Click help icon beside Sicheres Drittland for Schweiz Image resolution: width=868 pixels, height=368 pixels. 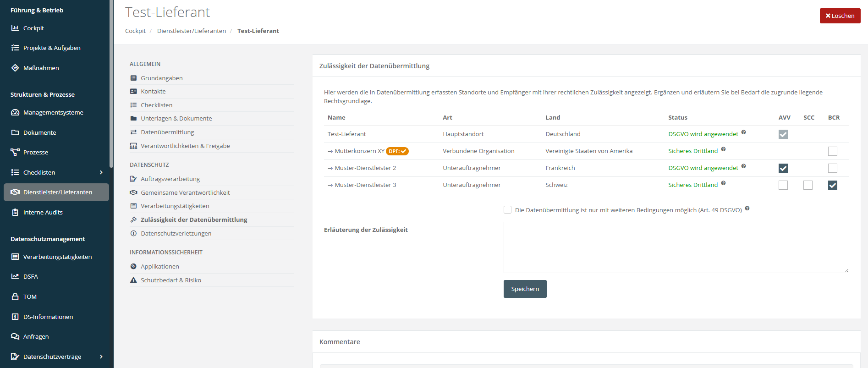723,183
